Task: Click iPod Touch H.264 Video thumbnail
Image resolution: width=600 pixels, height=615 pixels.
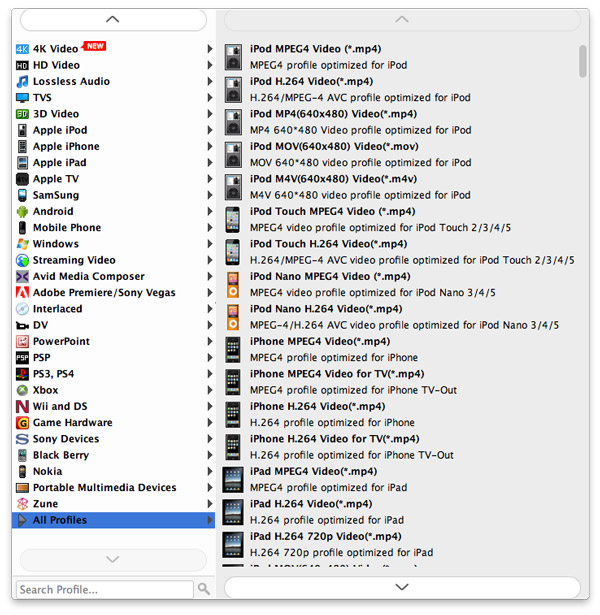Action: (x=233, y=253)
